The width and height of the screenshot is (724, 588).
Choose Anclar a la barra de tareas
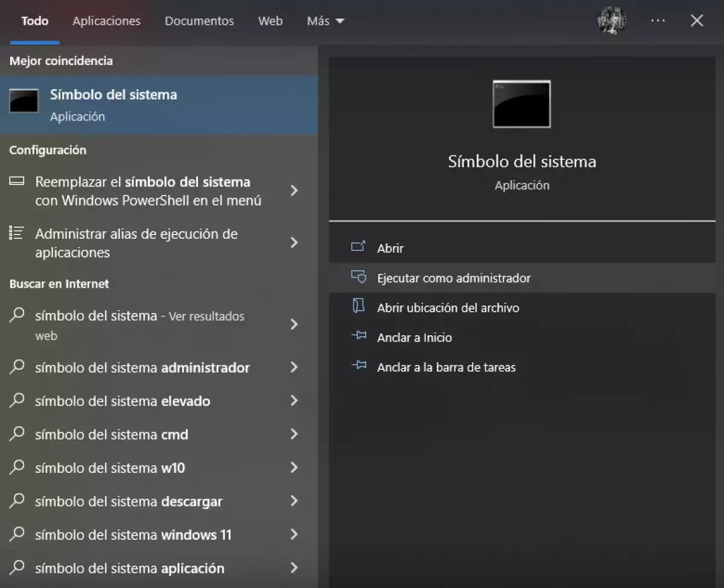[522, 367]
